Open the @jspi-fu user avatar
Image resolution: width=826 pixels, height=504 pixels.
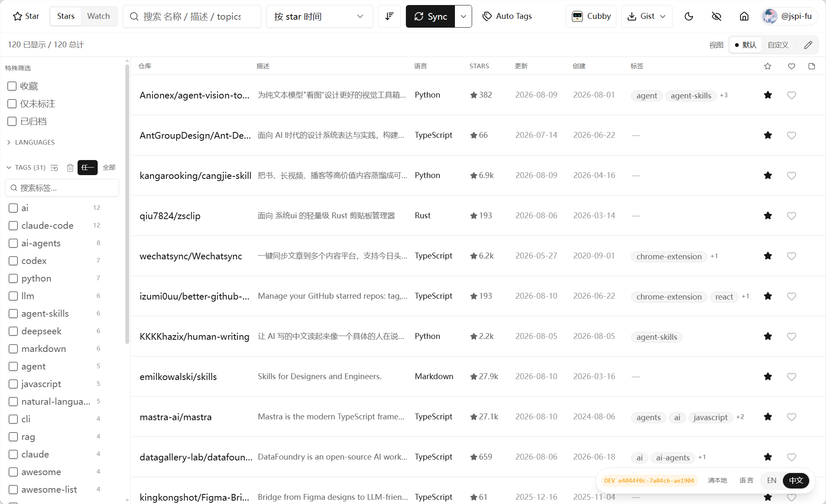coord(769,16)
